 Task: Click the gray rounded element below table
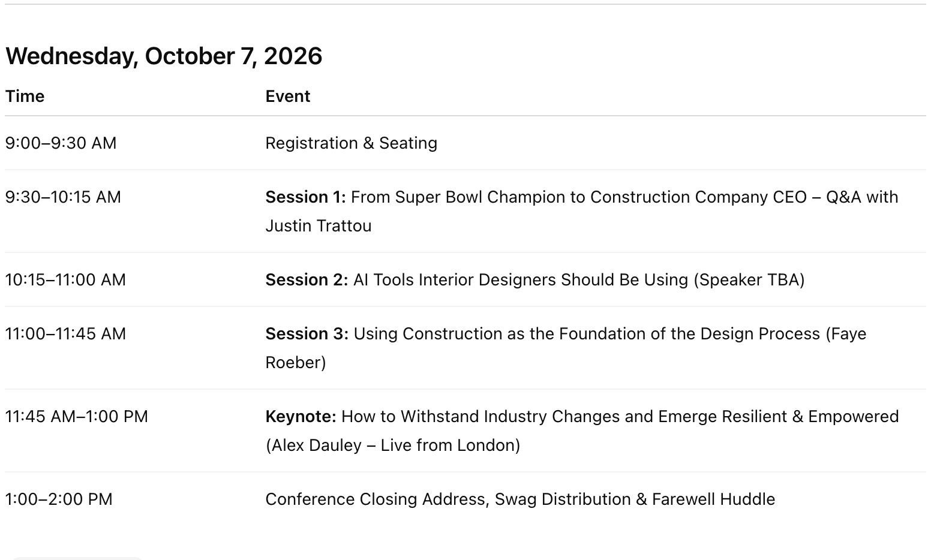click(x=77, y=558)
